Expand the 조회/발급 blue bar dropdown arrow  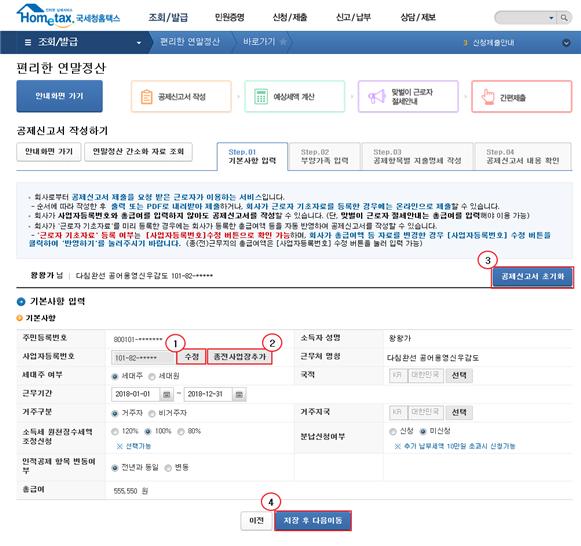pyautogui.click(x=139, y=43)
